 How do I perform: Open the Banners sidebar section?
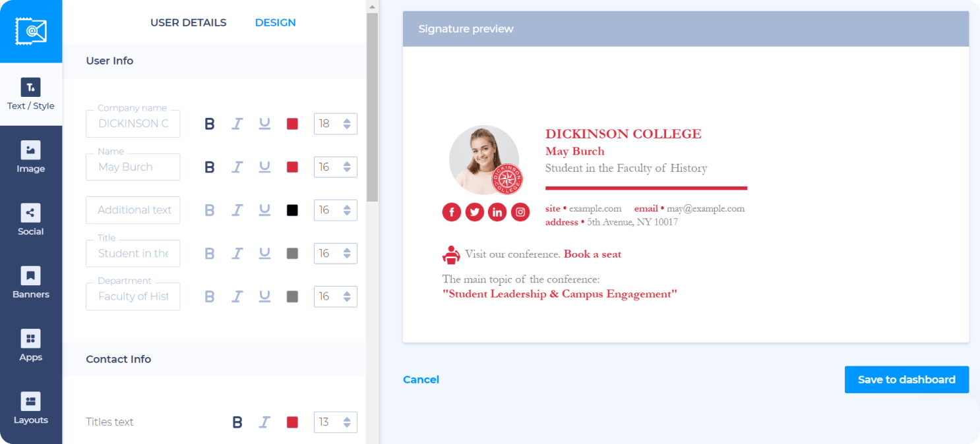coord(31,283)
